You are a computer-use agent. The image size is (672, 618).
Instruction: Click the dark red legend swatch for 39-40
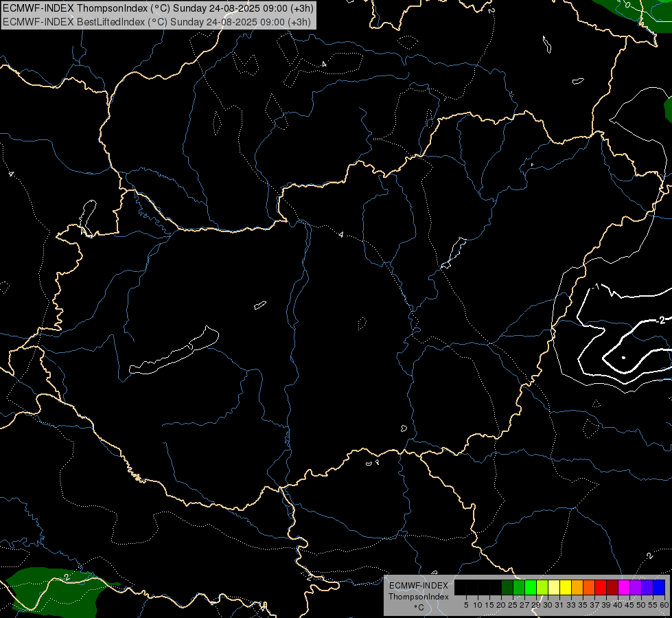point(612,587)
